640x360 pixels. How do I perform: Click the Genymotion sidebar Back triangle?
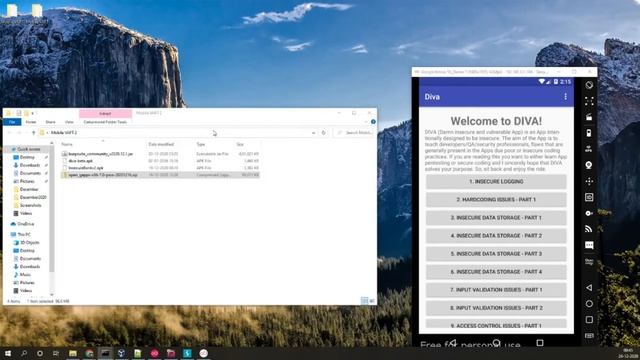point(589,288)
